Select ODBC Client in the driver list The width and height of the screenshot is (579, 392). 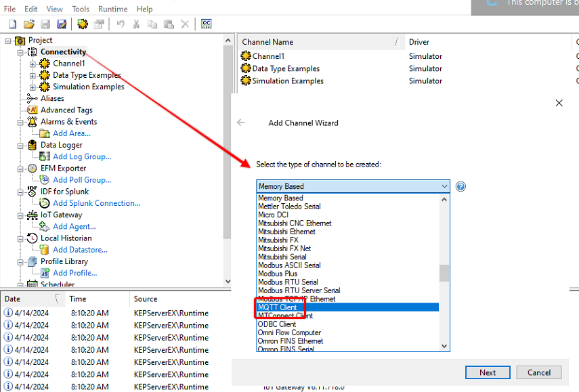[348, 324]
